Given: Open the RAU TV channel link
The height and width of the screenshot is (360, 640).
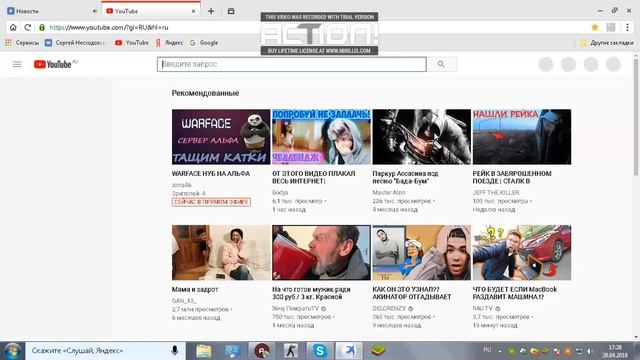Looking at the screenshot, I should [x=483, y=308].
